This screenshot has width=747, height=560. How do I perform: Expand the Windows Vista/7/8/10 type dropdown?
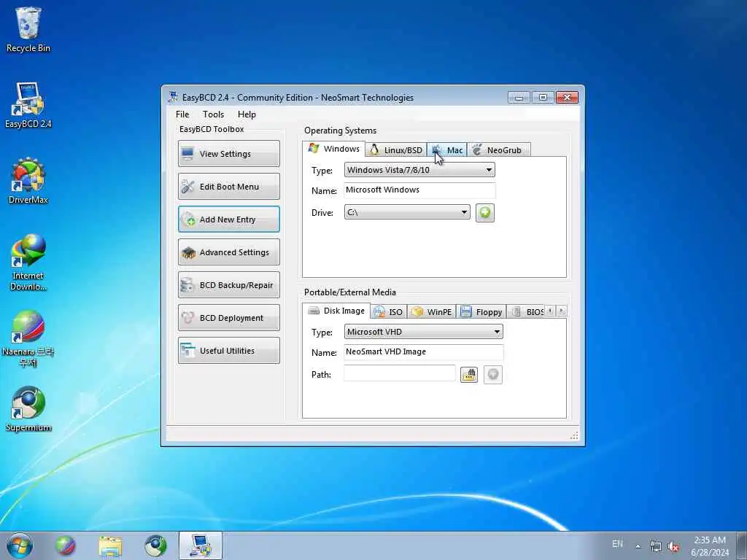point(419,170)
